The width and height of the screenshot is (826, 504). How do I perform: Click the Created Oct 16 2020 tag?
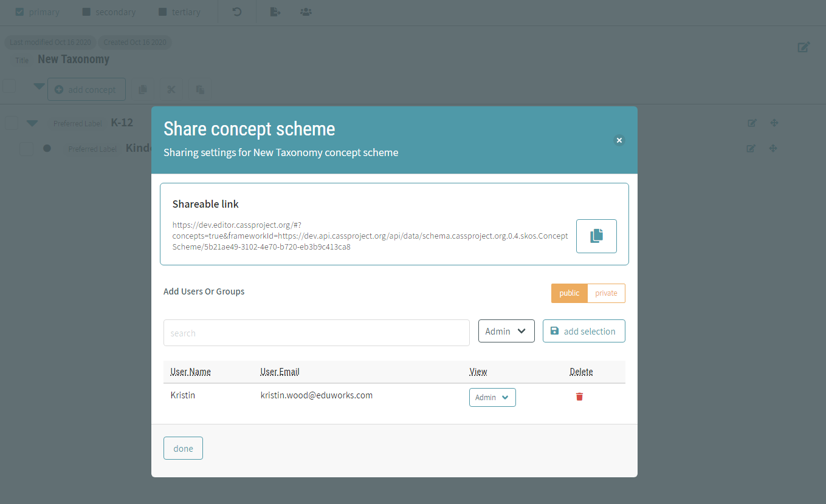[135, 43]
